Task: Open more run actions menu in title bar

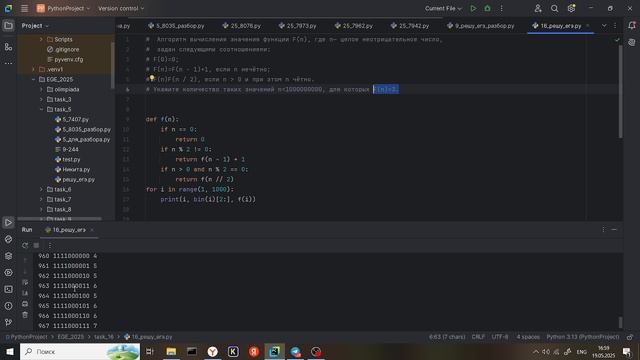Action: coord(502,8)
